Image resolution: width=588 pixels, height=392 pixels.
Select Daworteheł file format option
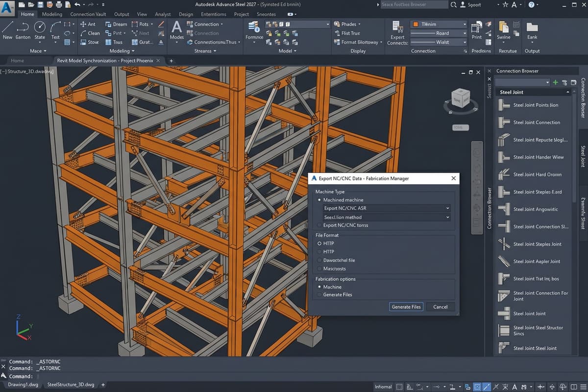[319, 260]
